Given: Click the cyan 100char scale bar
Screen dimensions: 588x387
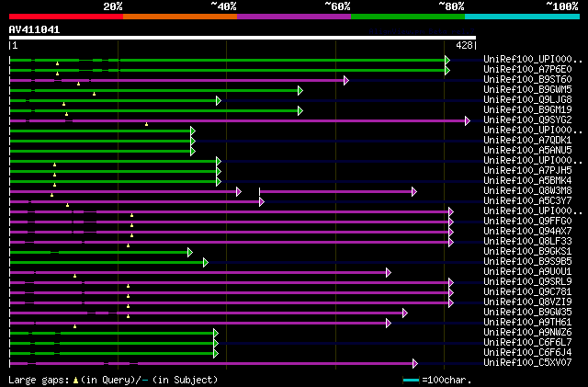Looking at the screenshot, I should [411, 381].
